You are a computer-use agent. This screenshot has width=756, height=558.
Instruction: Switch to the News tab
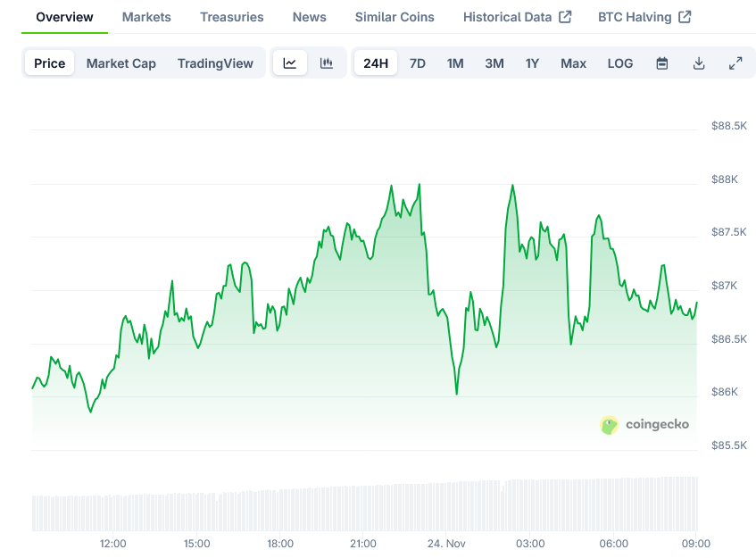[309, 16]
